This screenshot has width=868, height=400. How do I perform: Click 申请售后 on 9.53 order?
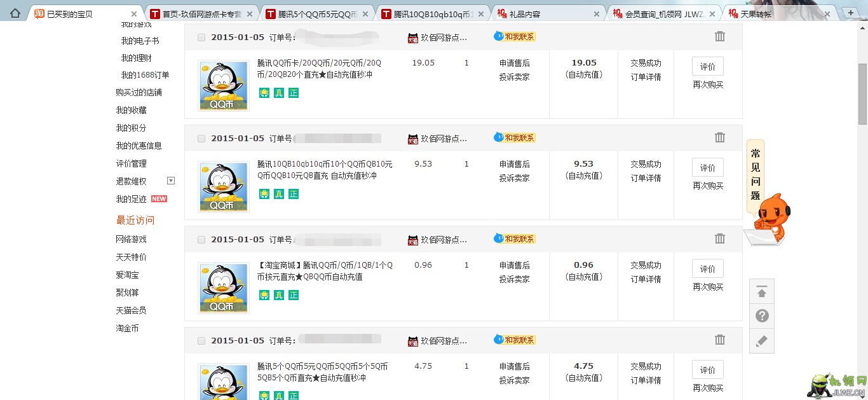coord(514,164)
